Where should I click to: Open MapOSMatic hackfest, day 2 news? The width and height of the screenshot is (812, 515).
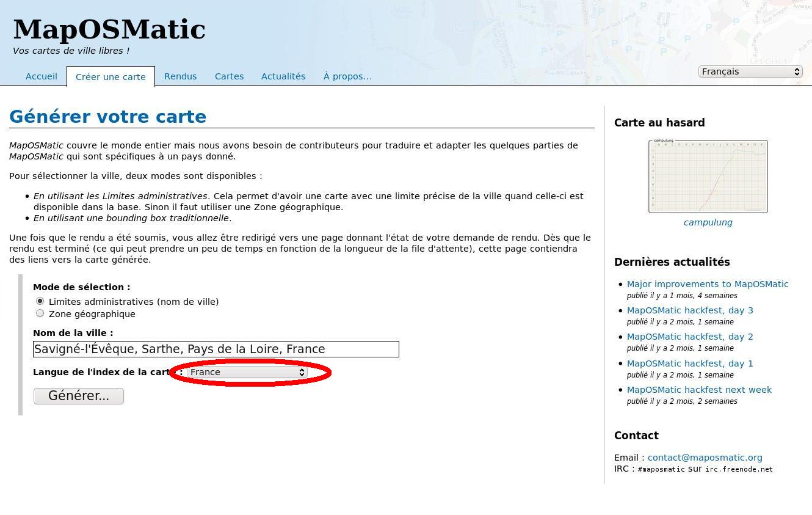point(690,337)
